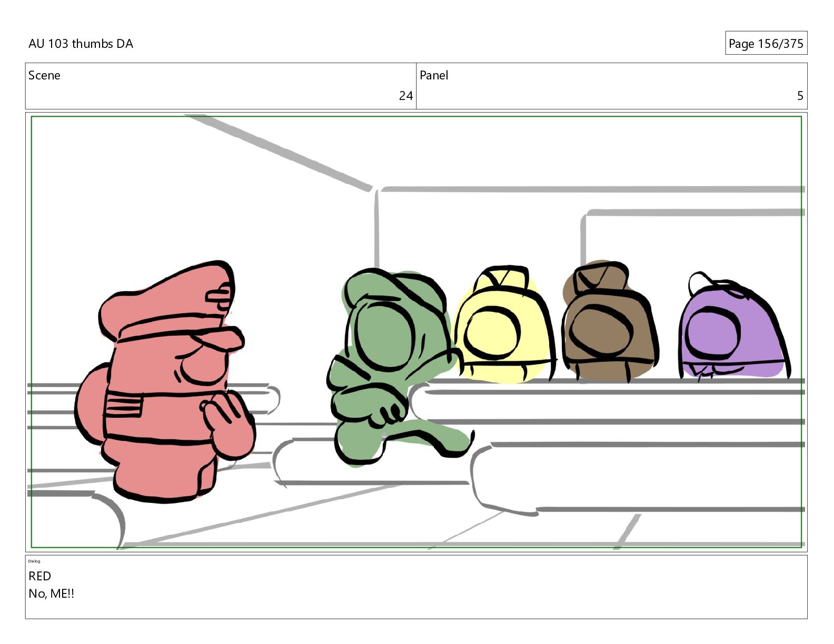Click the 'Page 156/375' box
This screenshot has height=644, width=834.
click(766, 43)
